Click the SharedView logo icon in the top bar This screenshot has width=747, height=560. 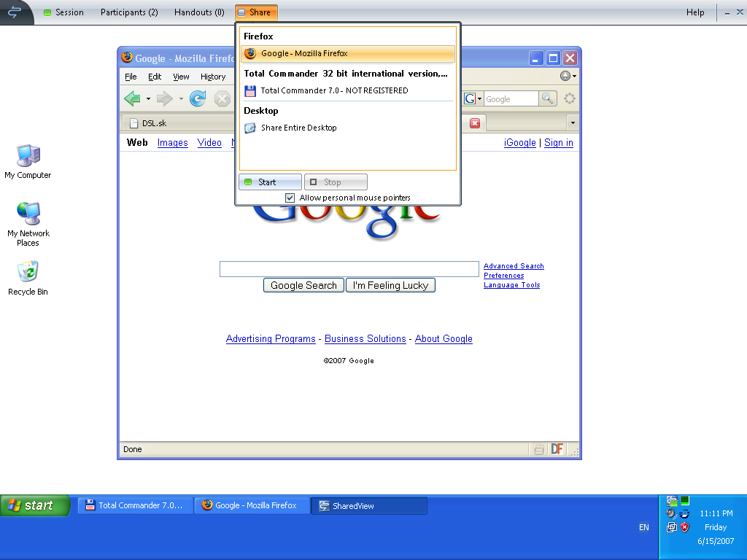[15, 12]
